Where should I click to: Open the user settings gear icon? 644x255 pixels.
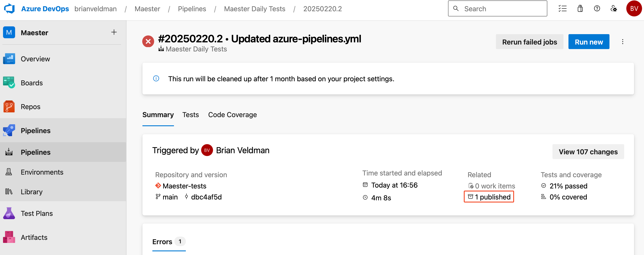[614, 8]
